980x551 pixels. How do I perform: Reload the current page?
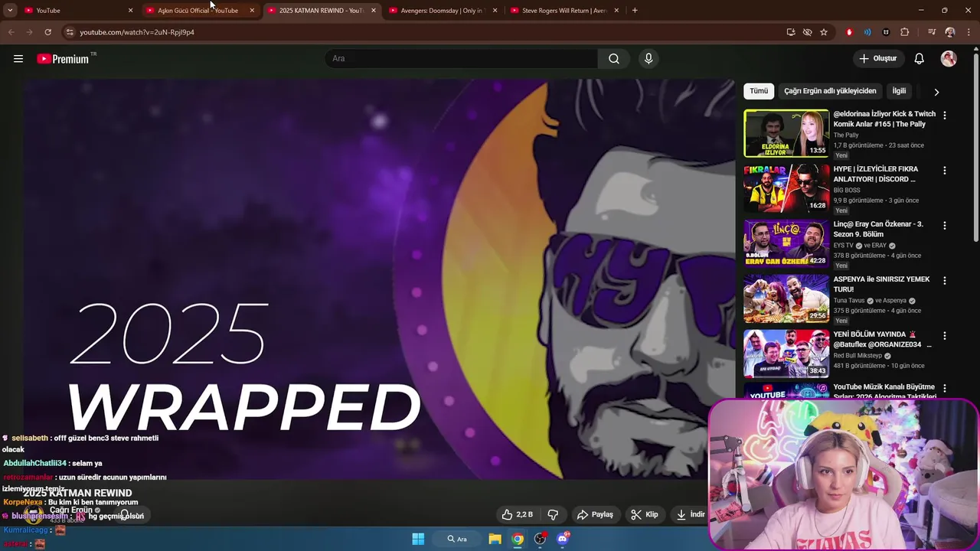[x=47, y=32]
